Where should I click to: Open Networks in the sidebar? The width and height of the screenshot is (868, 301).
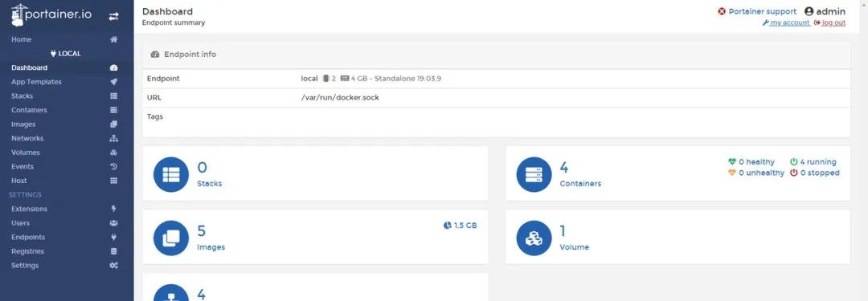(67, 138)
